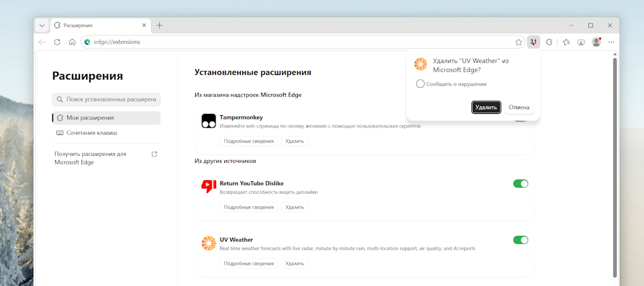Open the screenshot tool toolbar icon

coord(581,42)
